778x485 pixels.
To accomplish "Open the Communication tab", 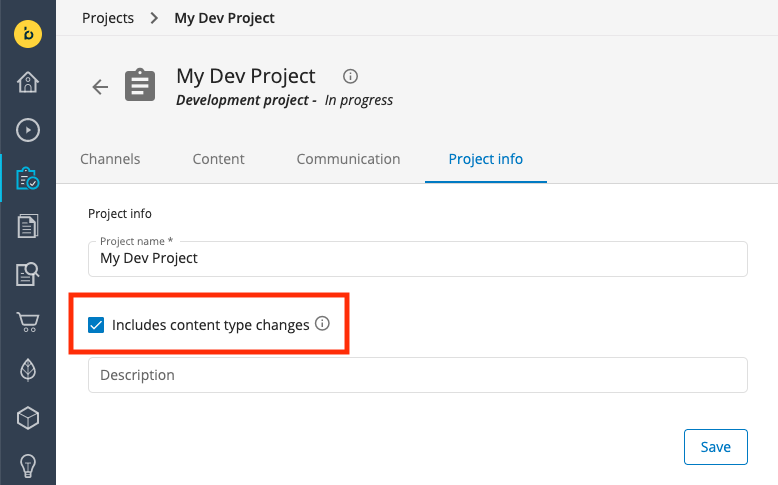I will coord(348,159).
